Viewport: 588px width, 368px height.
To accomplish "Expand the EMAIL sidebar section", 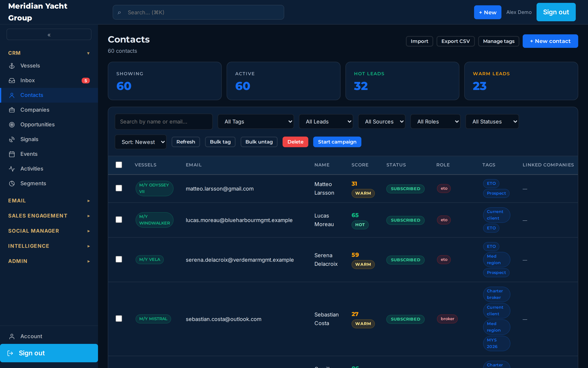I will point(49,201).
